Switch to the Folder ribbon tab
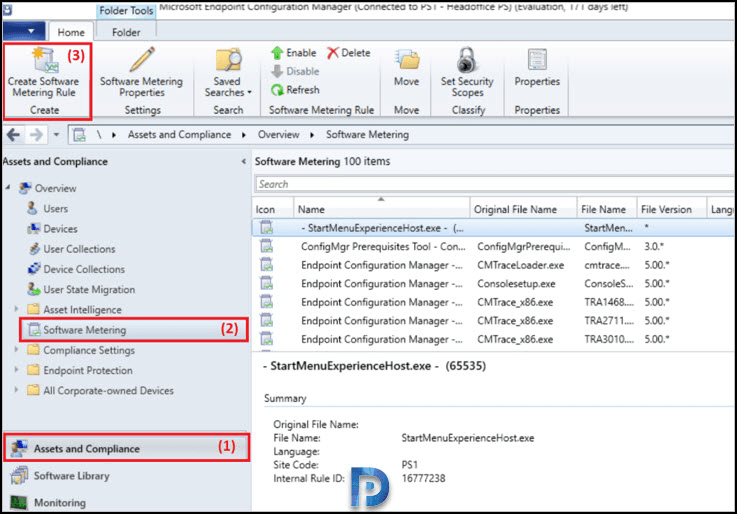 pyautogui.click(x=126, y=32)
